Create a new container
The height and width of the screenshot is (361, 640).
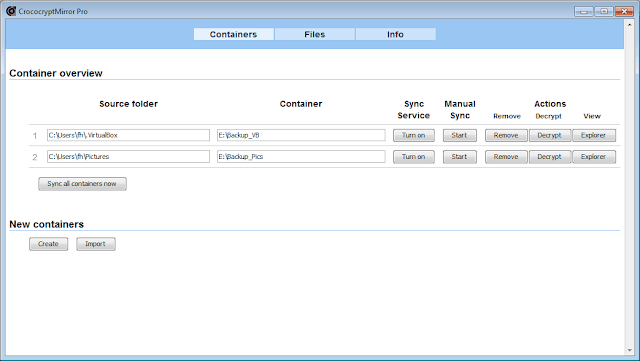pyautogui.click(x=48, y=244)
